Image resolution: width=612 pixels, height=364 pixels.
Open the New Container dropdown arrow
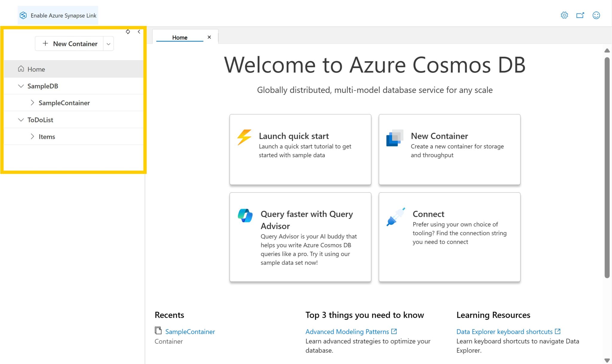108,44
